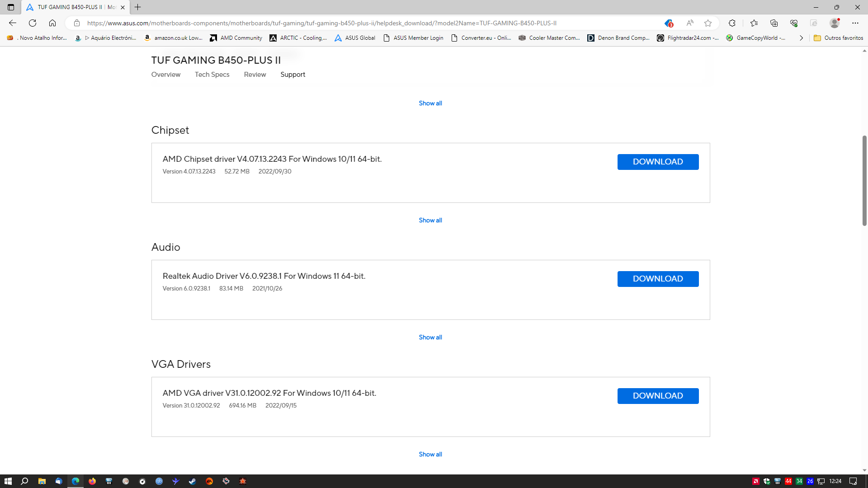868x488 pixels.
Task: Open the Outros favoritos folder
Action: coord(839,38)
